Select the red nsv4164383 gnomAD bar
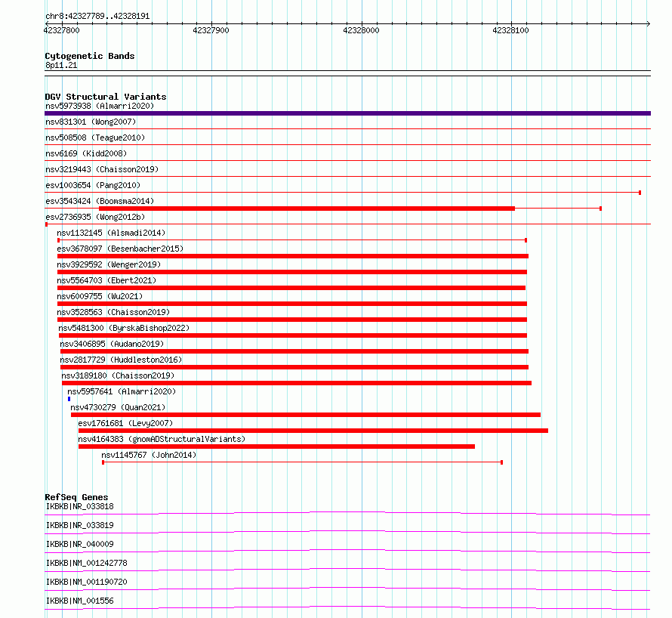This screenshot has height=618, width=672. 276,447
